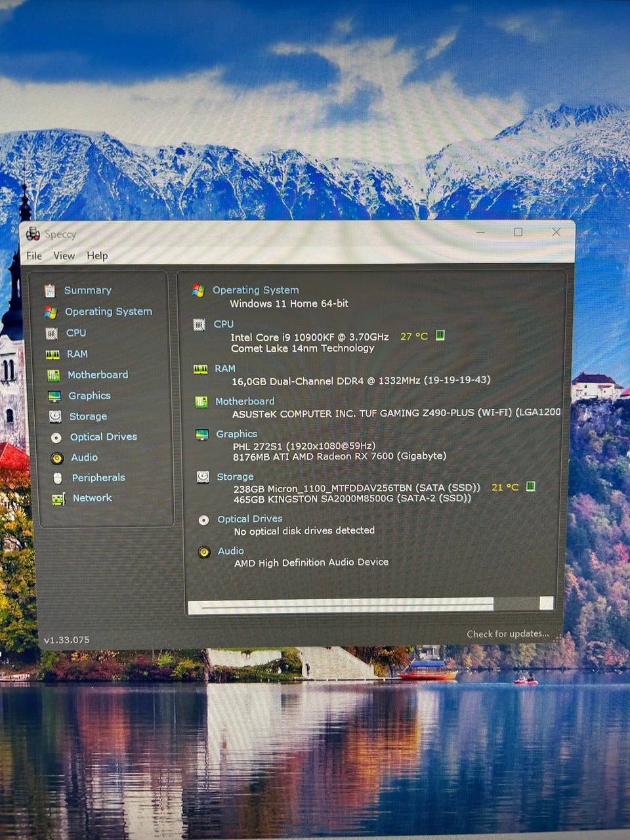Click the Operating System sidebar icon
The width and height of the screenshot is (630, 840).
pyautogui.click(x=51, y=312)
